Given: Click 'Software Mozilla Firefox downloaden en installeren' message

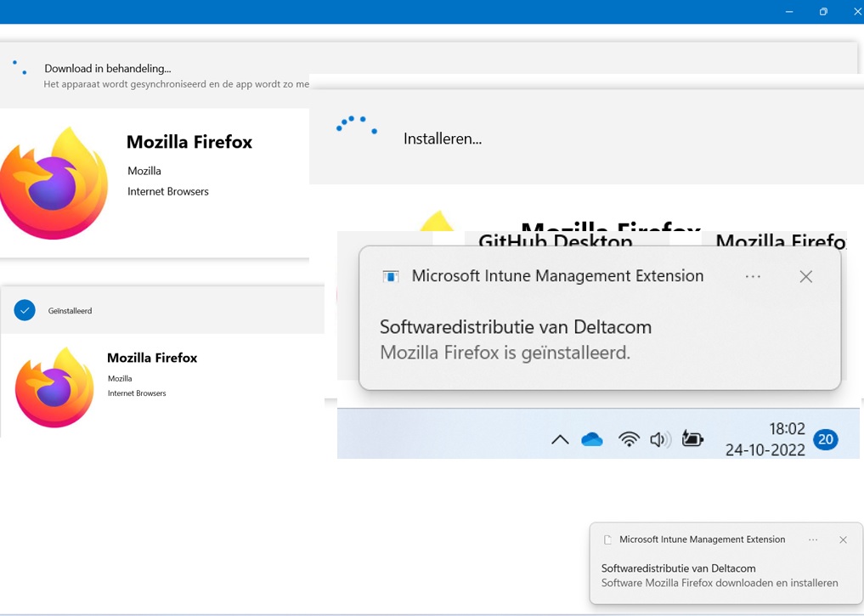Looking at the screenshot, I should point(720,583).
